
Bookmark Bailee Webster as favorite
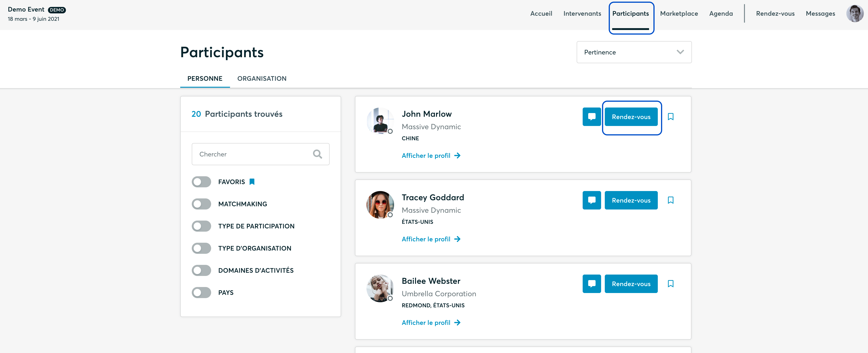[670, 284]
